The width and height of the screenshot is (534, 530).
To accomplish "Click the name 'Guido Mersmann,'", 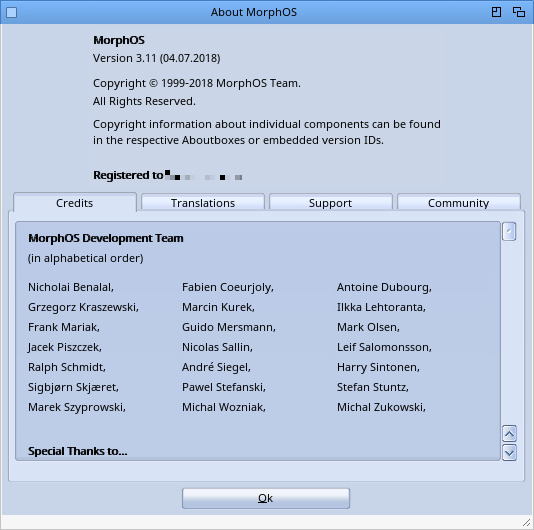I will (x=229, y=327).
